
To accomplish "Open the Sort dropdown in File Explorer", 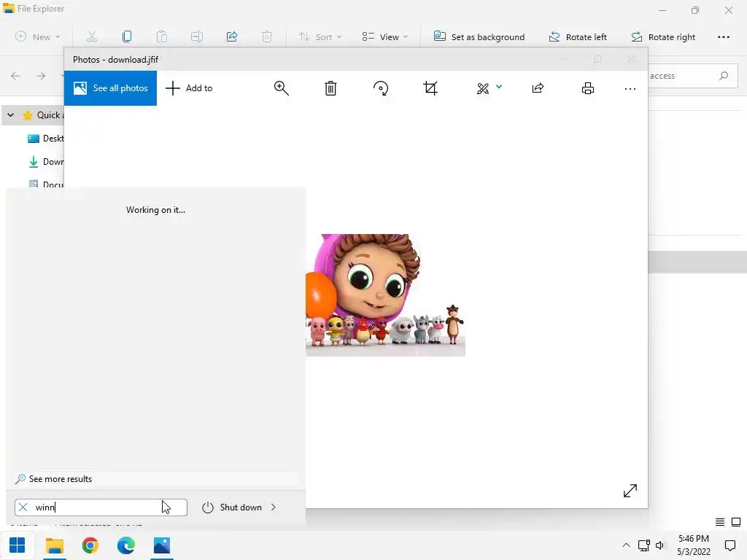I will coord(320,36).
